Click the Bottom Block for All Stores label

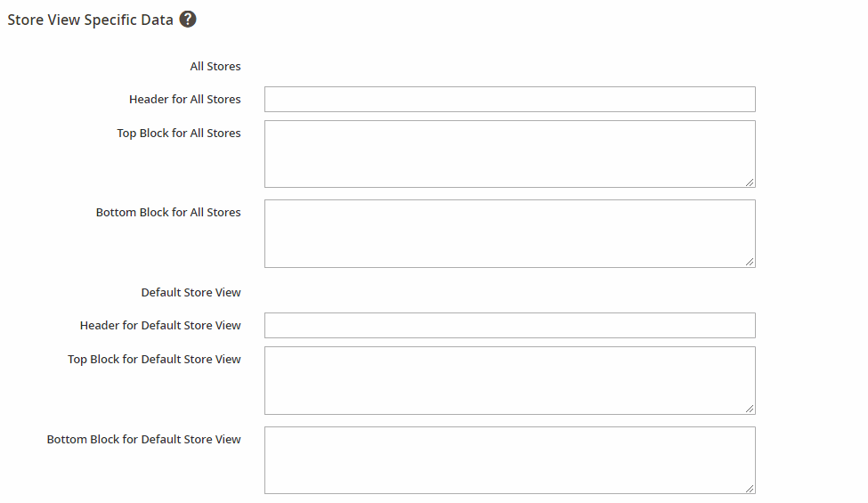pos(168,213)
